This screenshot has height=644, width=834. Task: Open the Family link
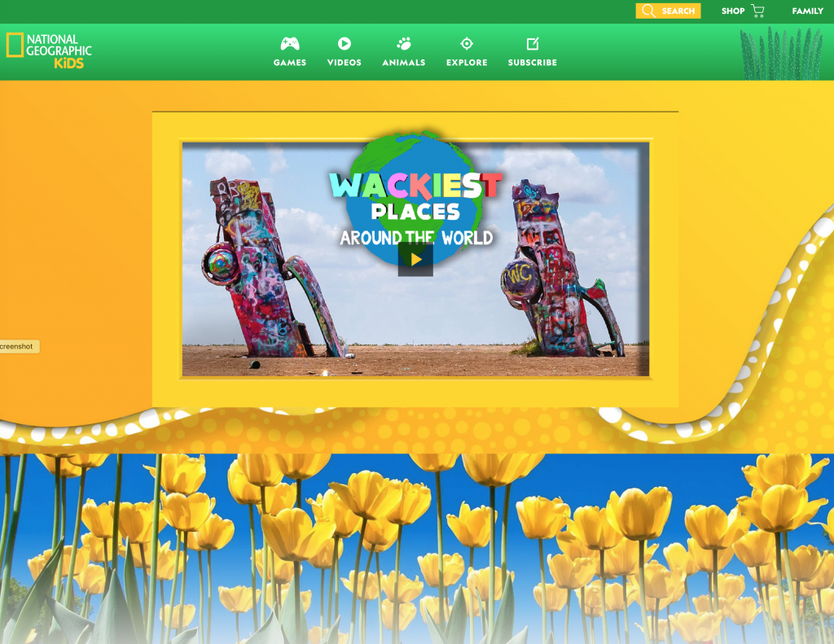pyautogui.click(x=808, y=11)
